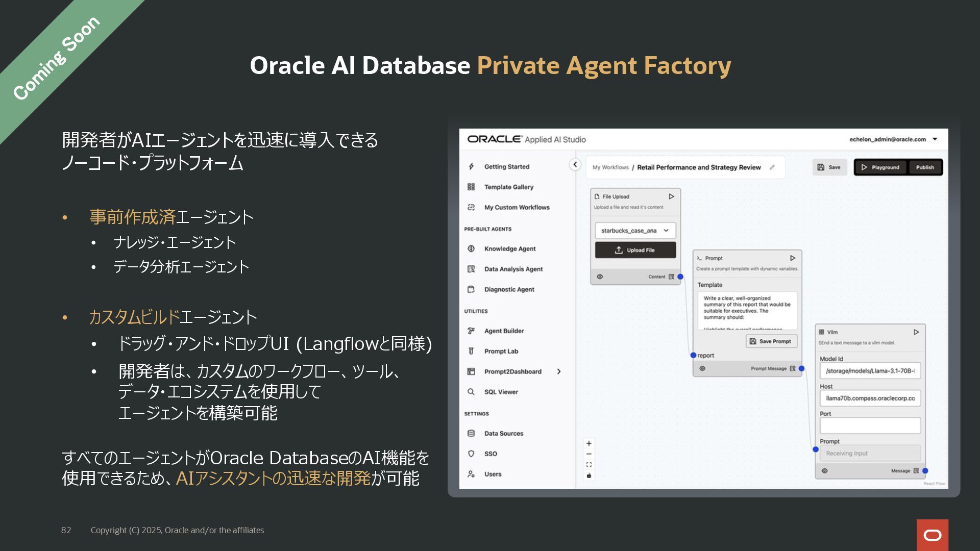The image size is (980, 551).
Task: Click the Data Analysis Agent icon
Action: [x=471, y=269]
